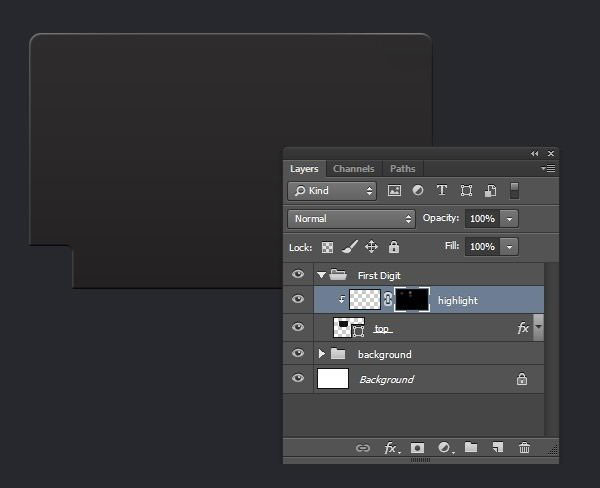Click the lock position icon
Screen dimensions: 600x488
[x=371, y=247]
